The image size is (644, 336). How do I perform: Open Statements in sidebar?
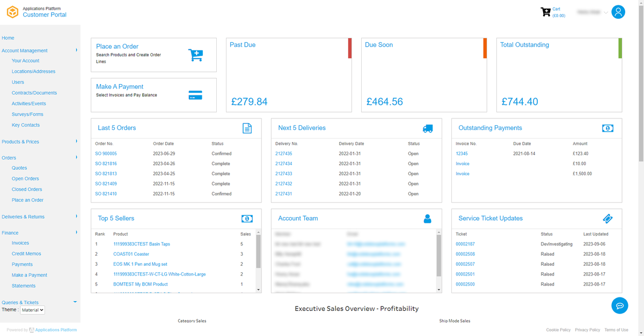pyautogui.click(x=24, y=286)
